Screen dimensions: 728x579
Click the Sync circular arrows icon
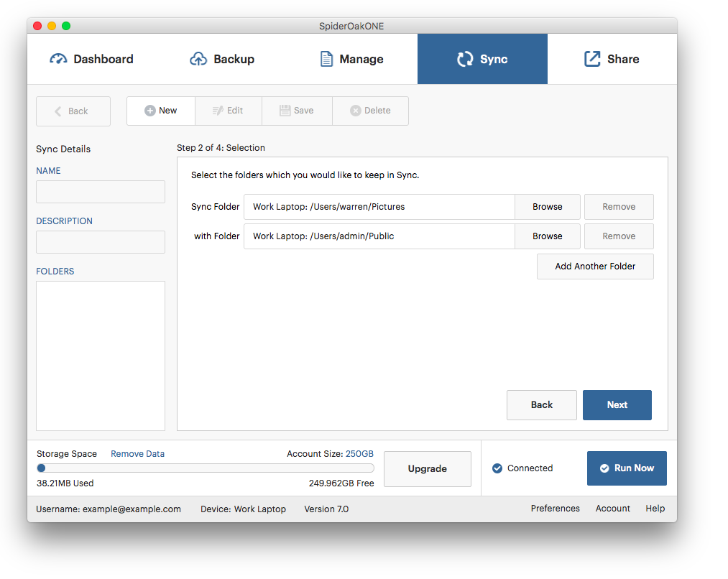point(465,59)
